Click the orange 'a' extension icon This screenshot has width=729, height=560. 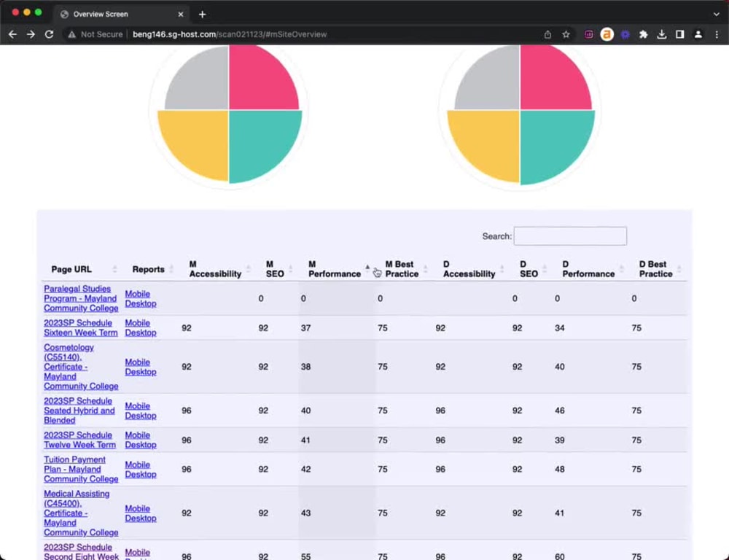(607, 34)
